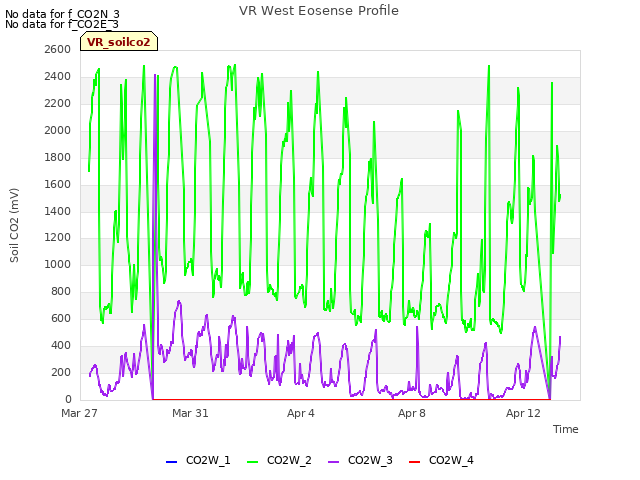Click the purple CO2W_3 legend color marker
640x480 pixels.
333,462
